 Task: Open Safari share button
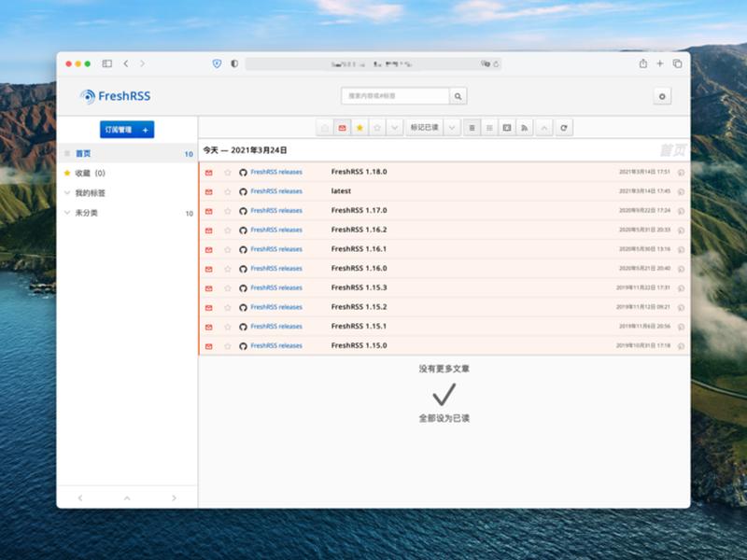click(x=643, y=63)
